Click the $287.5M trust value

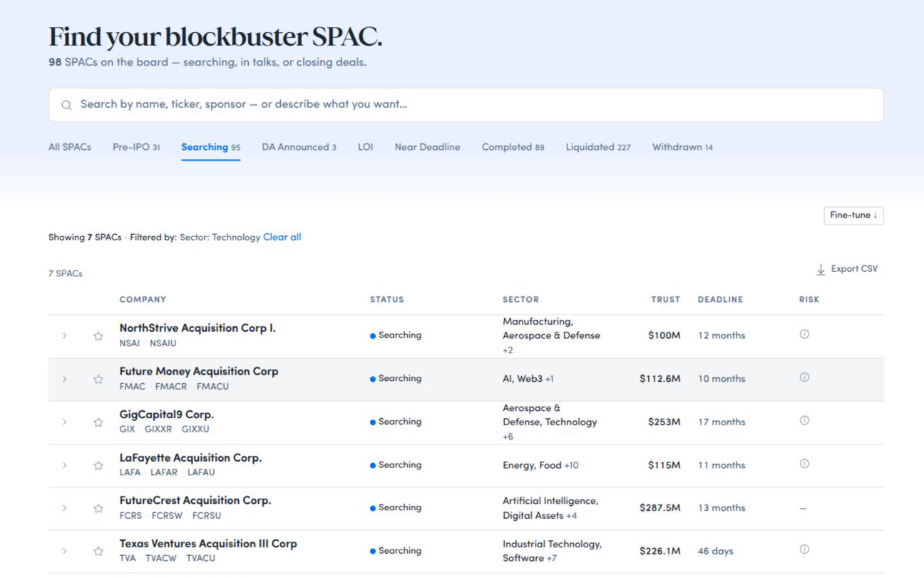660,508
